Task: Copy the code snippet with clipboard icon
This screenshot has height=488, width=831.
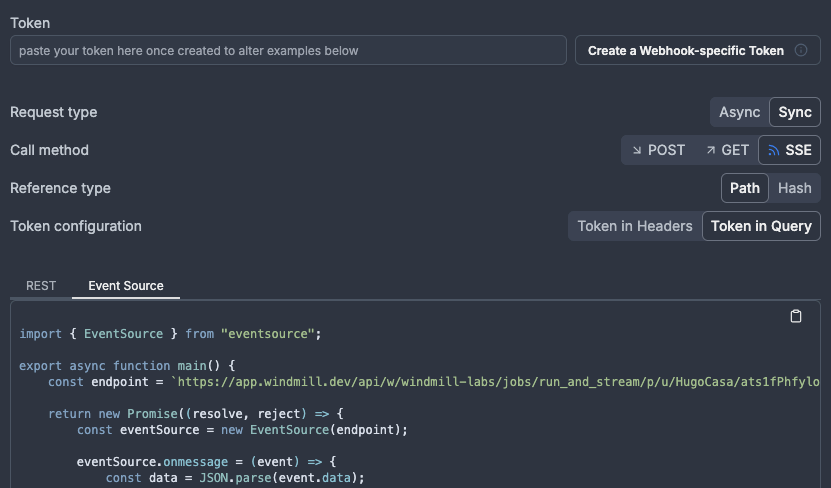Action: 796,316
